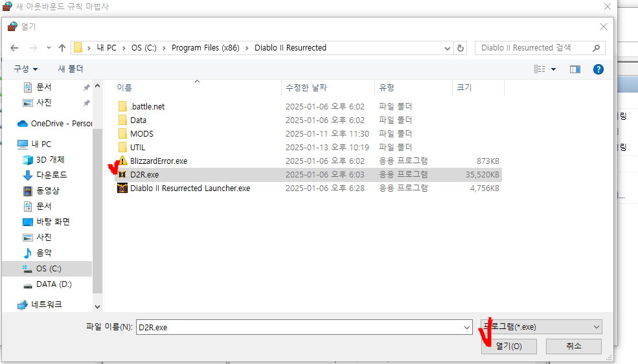Close the 열기 dialog
The image size is (638, 364).
pos(604,27)
